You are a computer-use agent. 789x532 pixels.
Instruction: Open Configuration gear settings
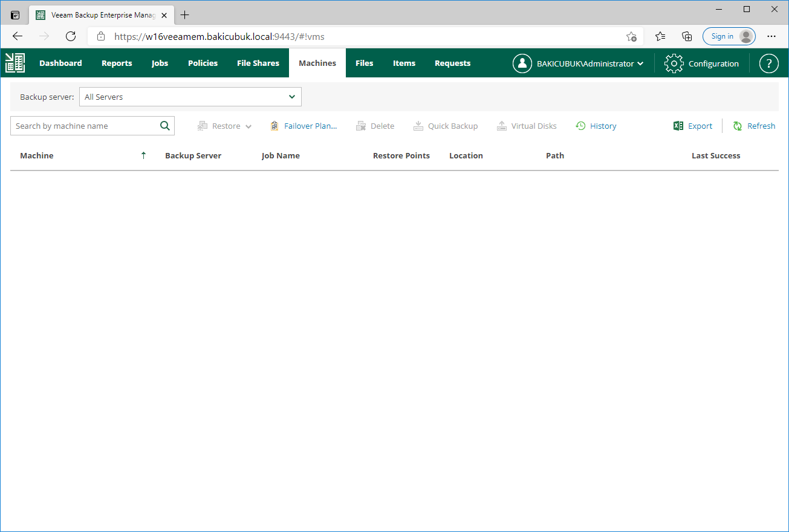(701, 63)
